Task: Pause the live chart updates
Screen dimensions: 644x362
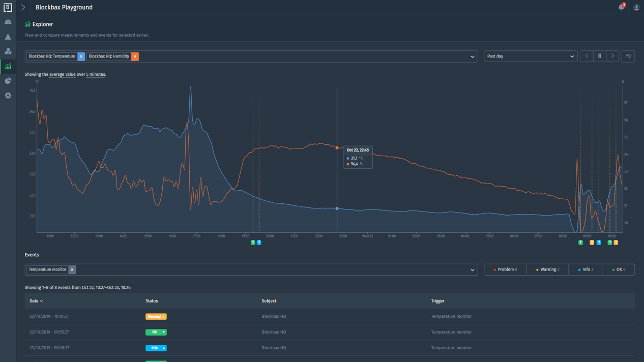Action: [x=600, y=56]
